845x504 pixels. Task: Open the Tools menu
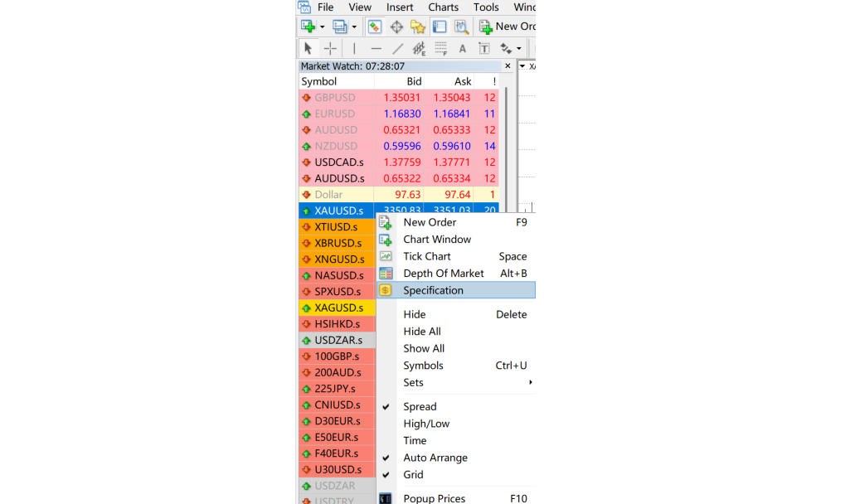[x=486, y=7]
